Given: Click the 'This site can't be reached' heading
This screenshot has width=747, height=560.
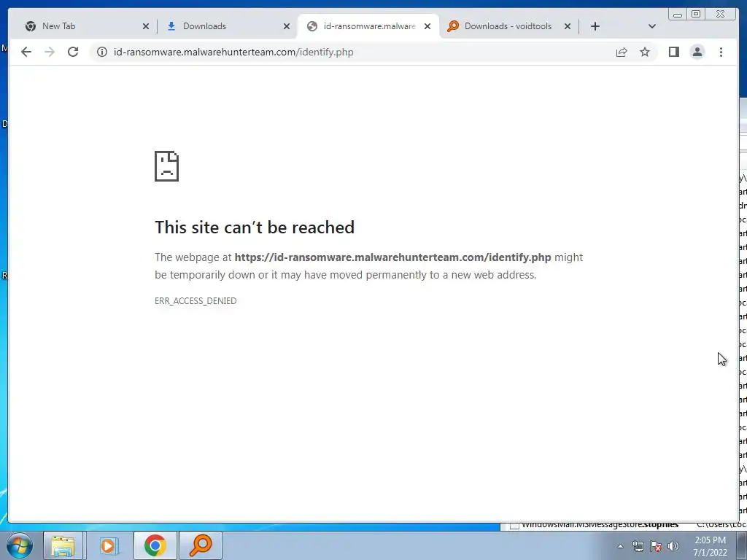Looking at the screenshot, I should (255, 227).
